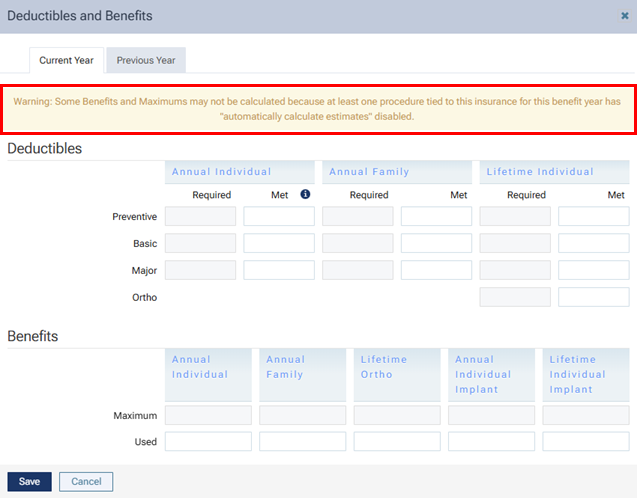The width and height of the screenshot is (637, 498).
Task: Click Preventive Lifetime Individual Met field
Action: click(x=593, y=216)
